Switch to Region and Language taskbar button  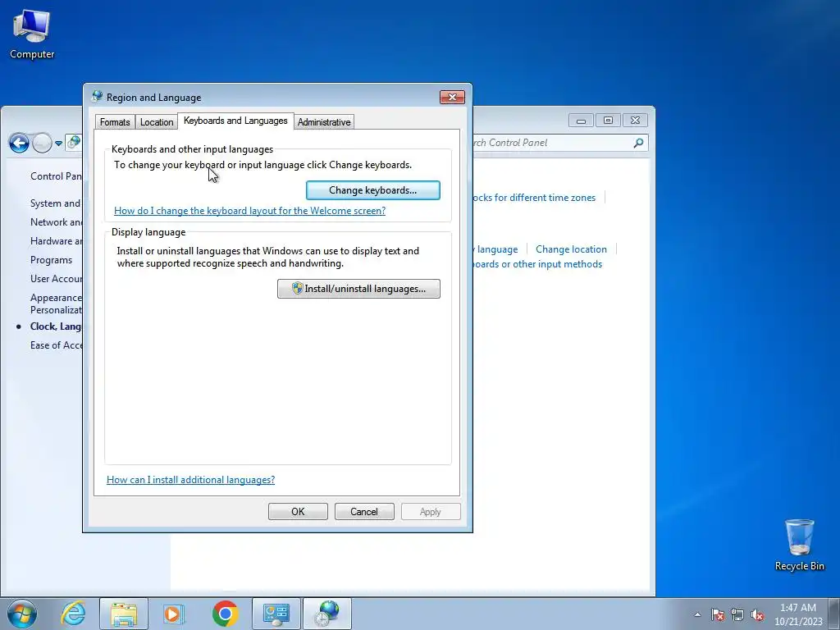pos(327,614)
